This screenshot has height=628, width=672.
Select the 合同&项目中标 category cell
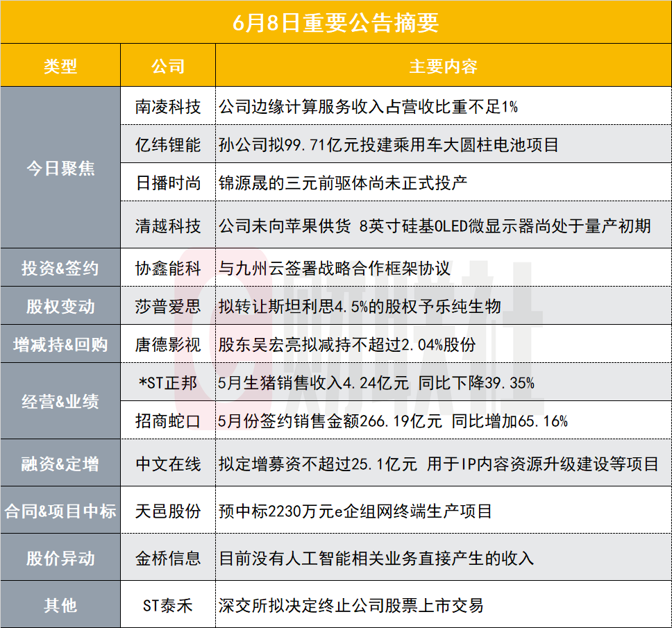coord(60,510)
